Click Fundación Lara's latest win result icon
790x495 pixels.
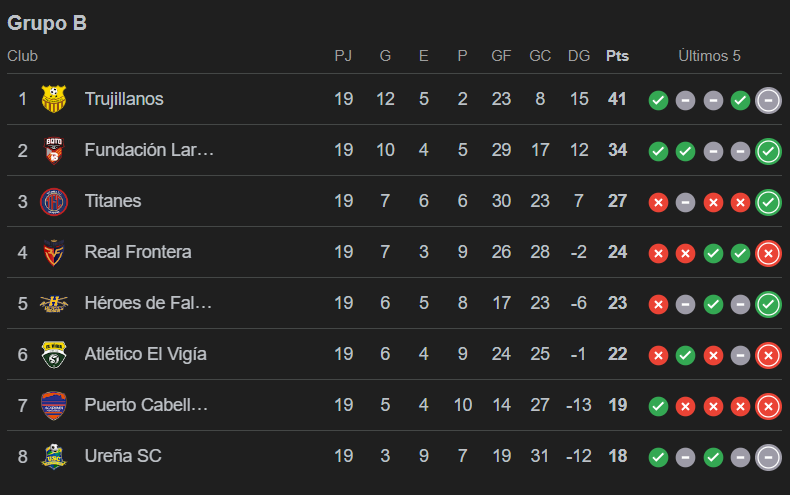[x=768, y=151]
